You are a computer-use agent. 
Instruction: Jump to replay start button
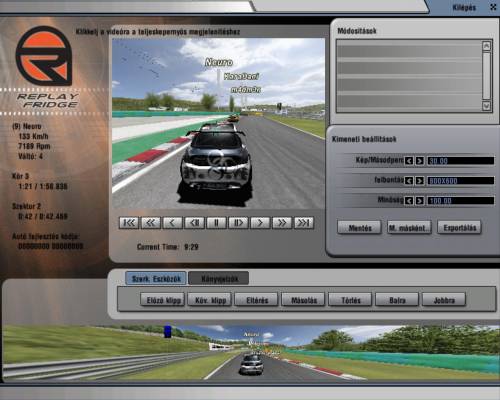tap(129, 222)
